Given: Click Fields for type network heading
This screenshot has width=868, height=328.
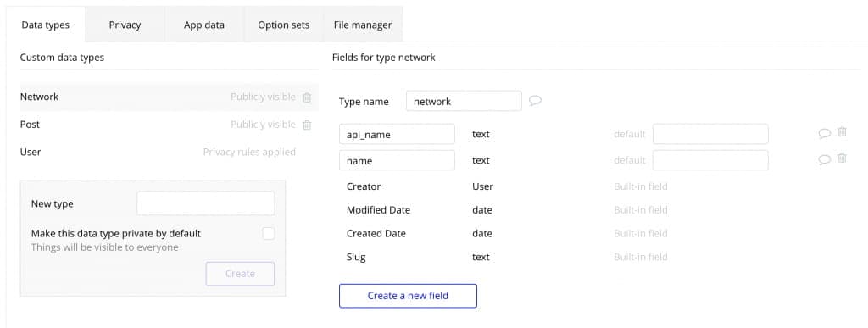Looking at the screenshot, I should [x=384, y=58].
